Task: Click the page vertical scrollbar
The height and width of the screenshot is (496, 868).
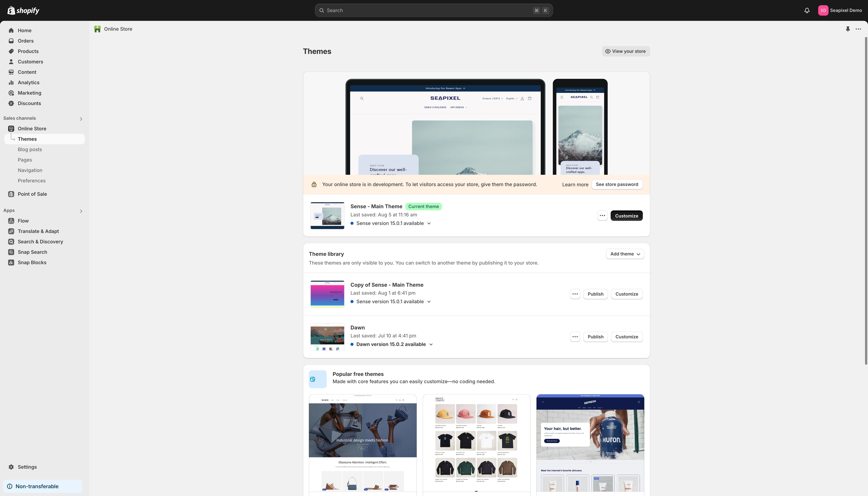Action: point(866,201)
